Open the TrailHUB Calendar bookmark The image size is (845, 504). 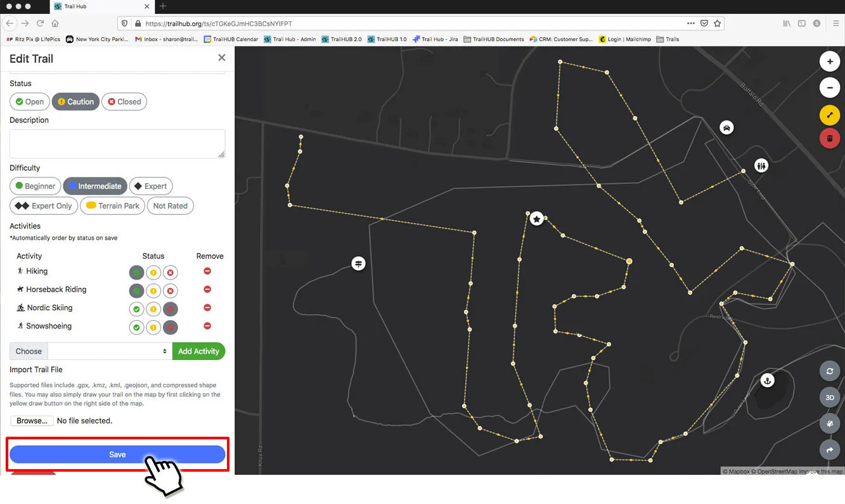[231, 39]
